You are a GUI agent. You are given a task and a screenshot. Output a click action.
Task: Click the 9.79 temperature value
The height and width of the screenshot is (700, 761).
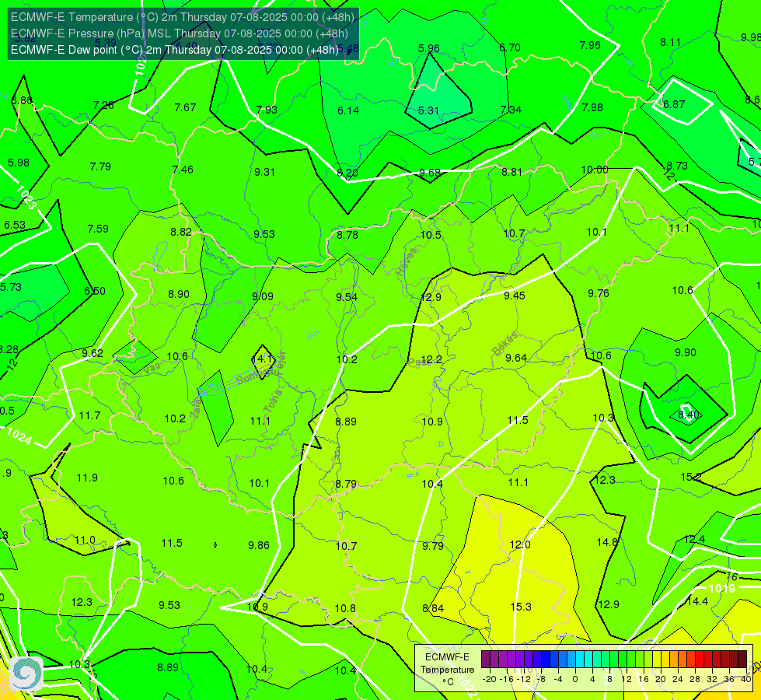click(x=433, y=546)
